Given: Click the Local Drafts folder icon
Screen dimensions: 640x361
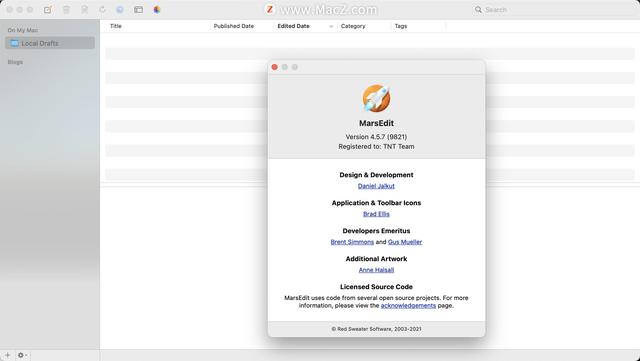Looking at the screenshot, I should click(x=15, y=43).
